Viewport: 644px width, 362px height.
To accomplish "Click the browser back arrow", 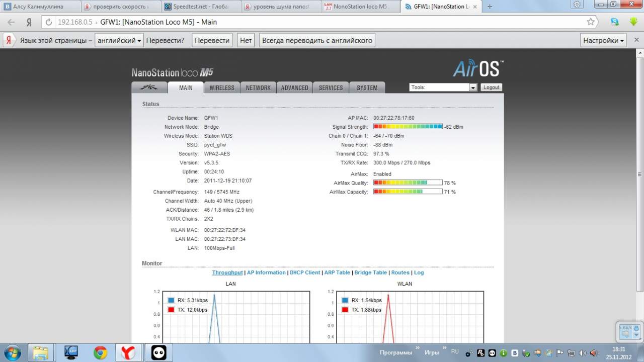I will (x=11, y=22).
